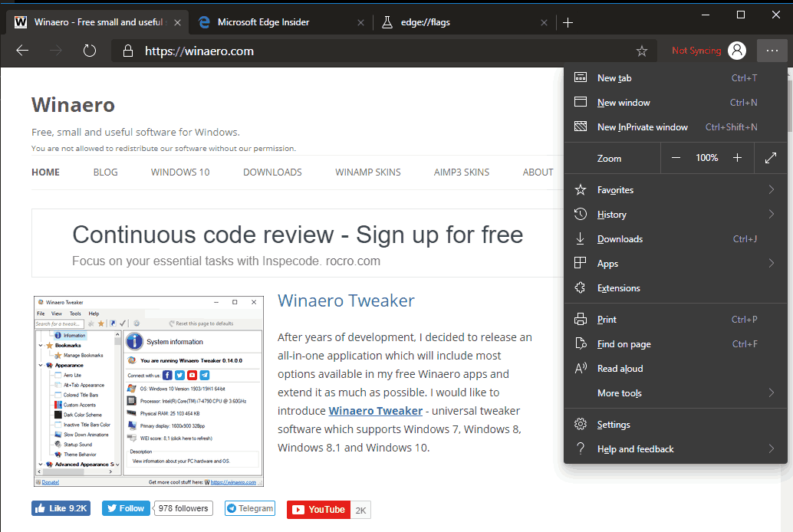Open the ABOUT navigation link

click(538, 172)
